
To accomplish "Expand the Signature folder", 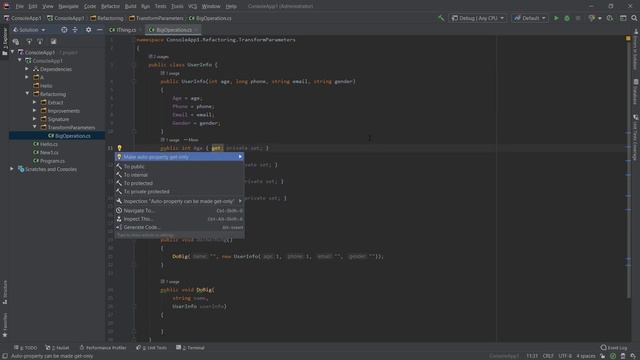I will [x=35, y=119].
